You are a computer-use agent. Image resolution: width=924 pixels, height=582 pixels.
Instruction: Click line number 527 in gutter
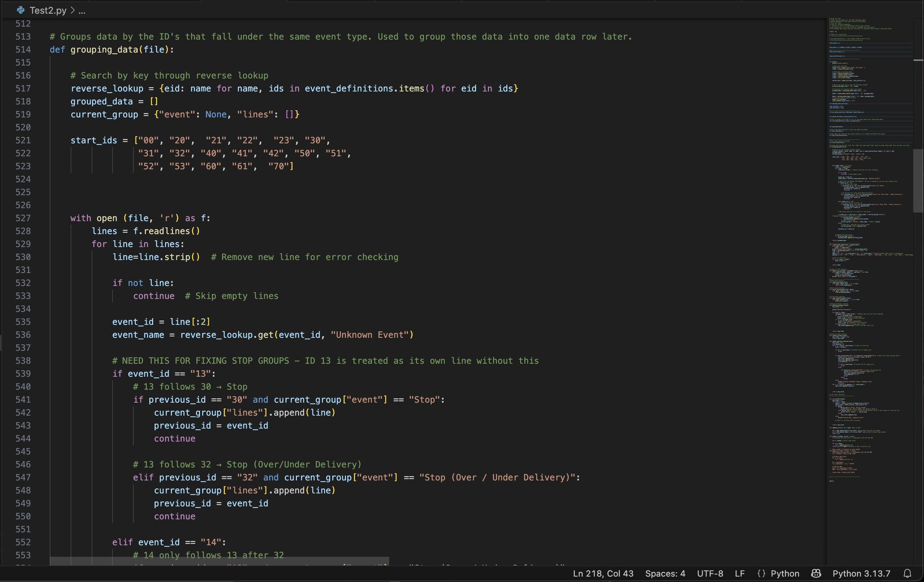pos(23,218)
